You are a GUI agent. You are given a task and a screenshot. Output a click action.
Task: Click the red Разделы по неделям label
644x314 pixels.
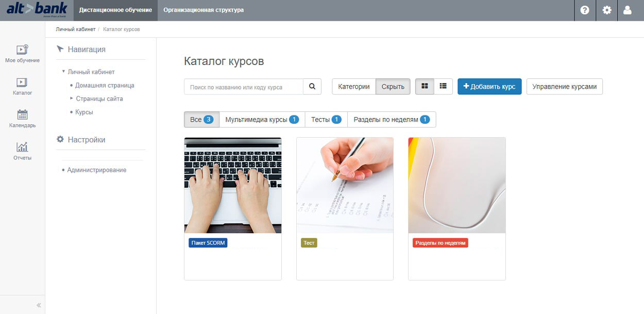(440, 243)
